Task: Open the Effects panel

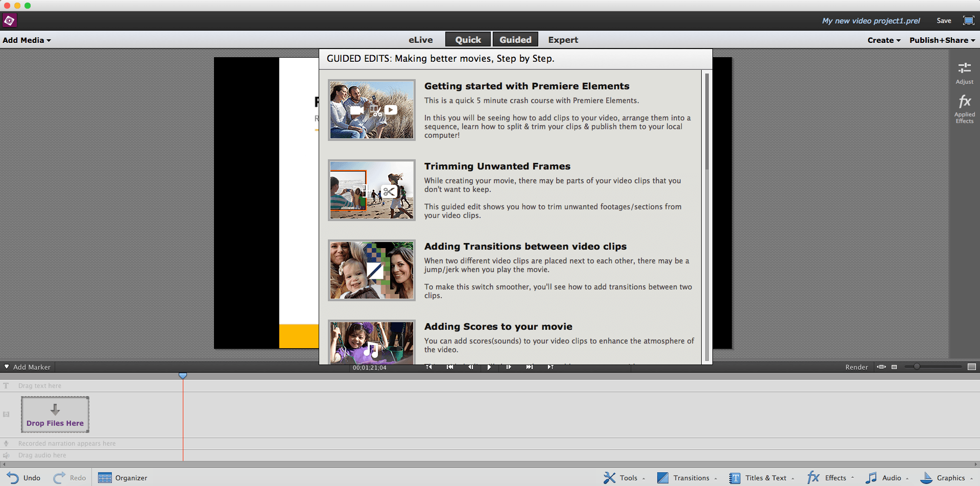Action: pyautogui.click(x=827, y=478)
